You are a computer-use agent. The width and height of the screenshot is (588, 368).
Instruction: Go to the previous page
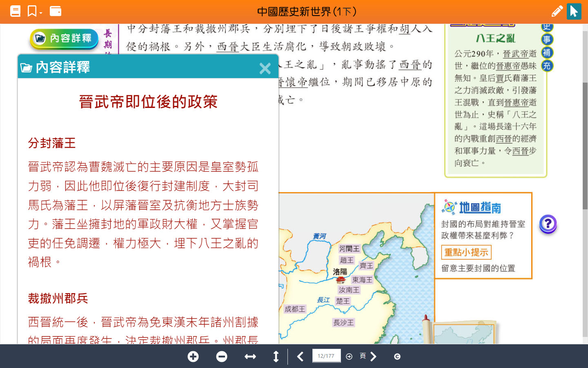(x=301, y=357)
